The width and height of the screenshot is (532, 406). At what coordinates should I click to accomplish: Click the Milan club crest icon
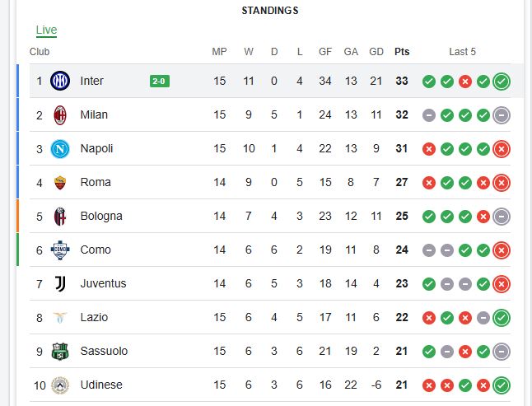[x=60, y=114]
